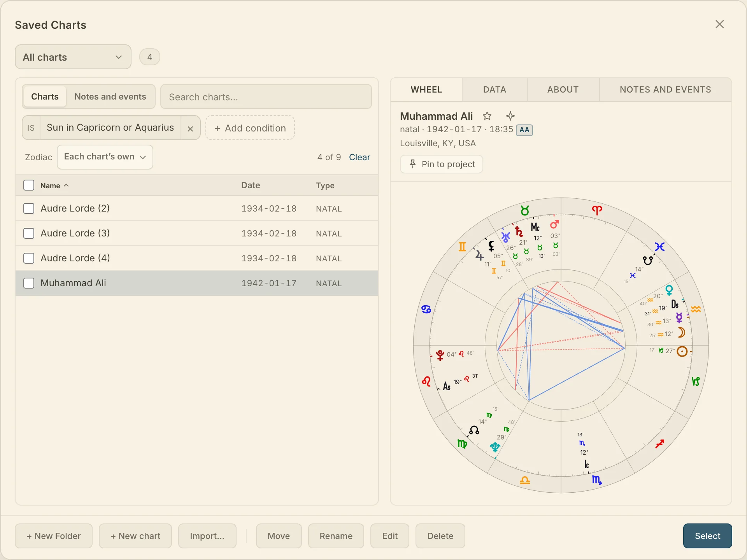Viewport: 747px width, 560px height.
Task: Click the New Folder button
Action: (54, 536)
